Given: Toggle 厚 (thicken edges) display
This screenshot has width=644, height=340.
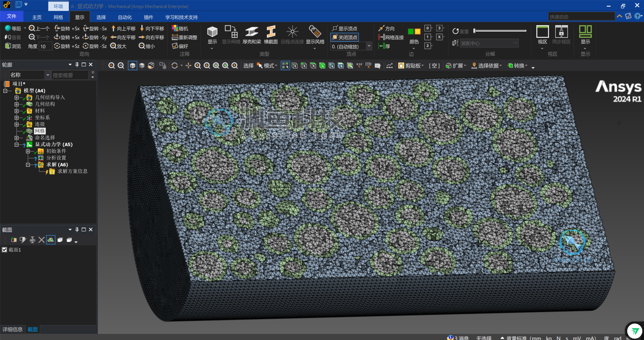Looking at the screenshot, I should (384, 46).
